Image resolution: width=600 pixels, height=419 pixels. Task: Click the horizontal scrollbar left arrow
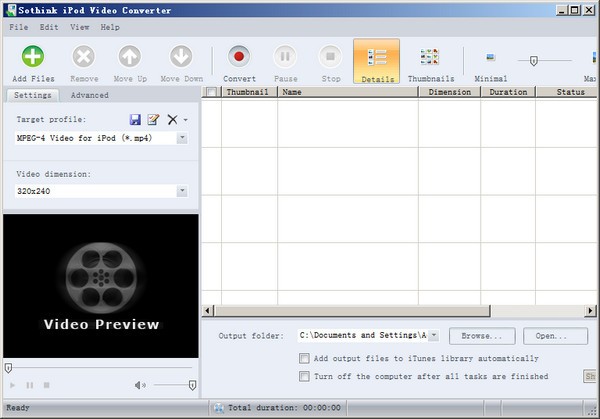point(207,310)
